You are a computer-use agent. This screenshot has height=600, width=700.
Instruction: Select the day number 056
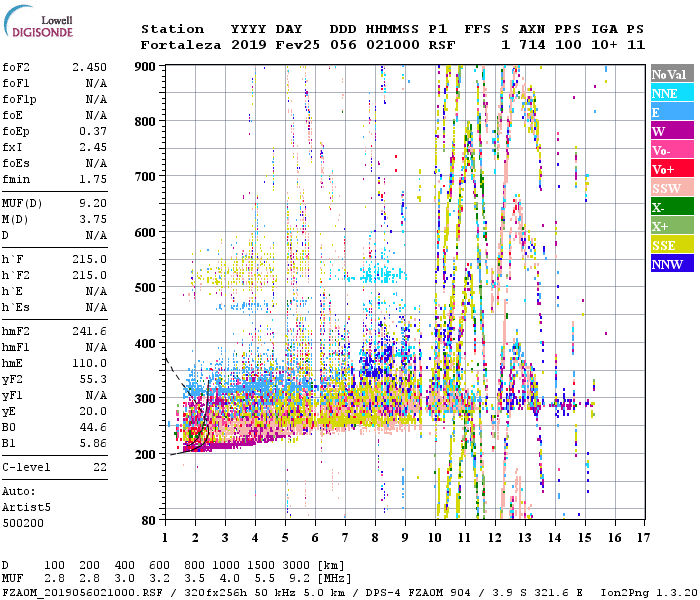click(343, 45)
